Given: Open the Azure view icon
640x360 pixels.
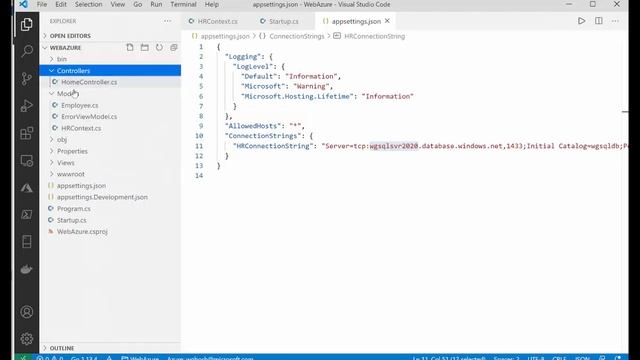Looking at the screenshot, I should 27,188.
